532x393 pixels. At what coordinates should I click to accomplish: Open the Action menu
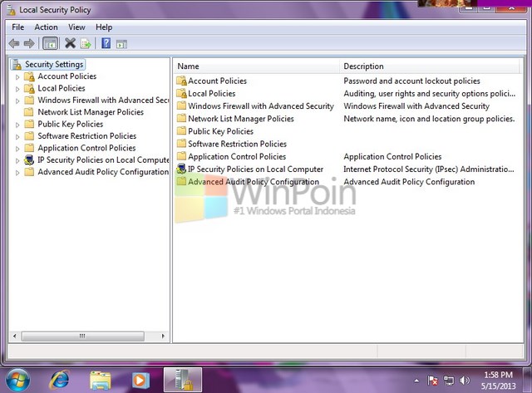coord(47,27)
